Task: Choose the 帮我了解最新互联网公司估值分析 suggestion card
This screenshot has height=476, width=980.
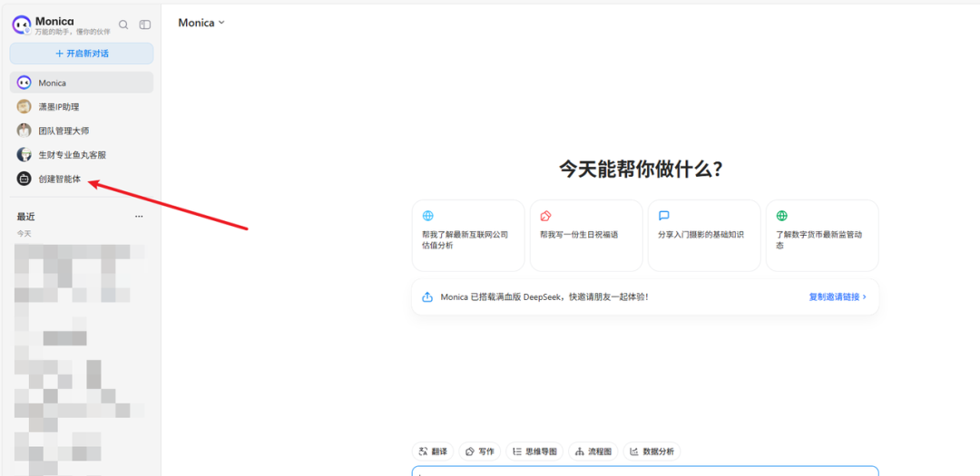Action: pyautogui.click(x=468, y=236)
